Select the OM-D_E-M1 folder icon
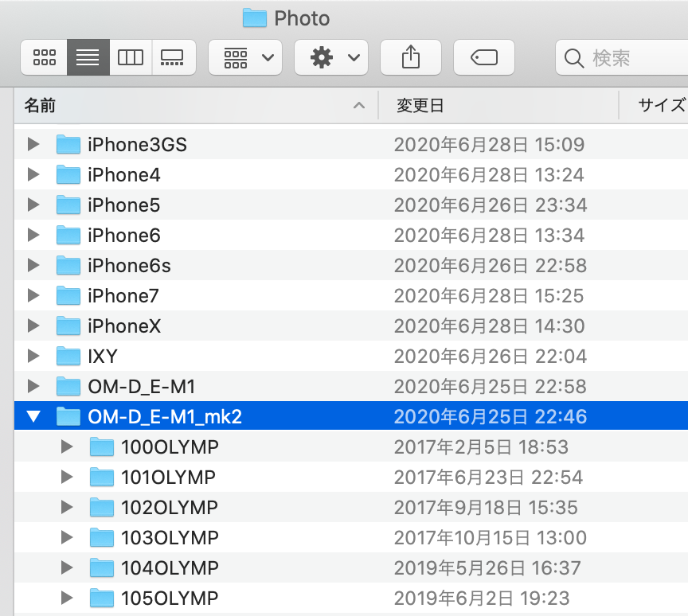The image size is (688, 616). pyautogui.click(x=68, y=386)
